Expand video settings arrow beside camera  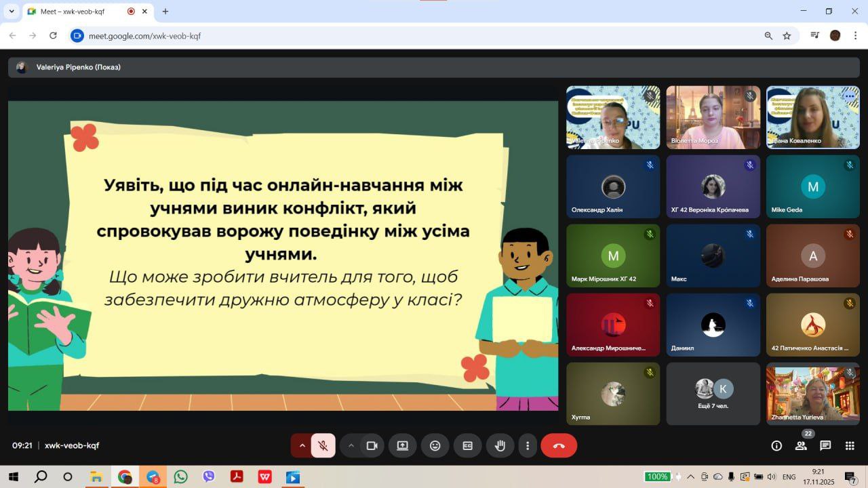pyautogui.click(x=351, y=445)
